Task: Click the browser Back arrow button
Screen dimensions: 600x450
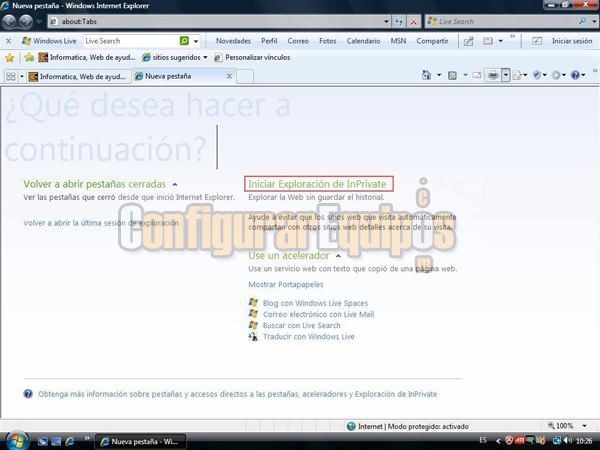Action: (9, 21)
